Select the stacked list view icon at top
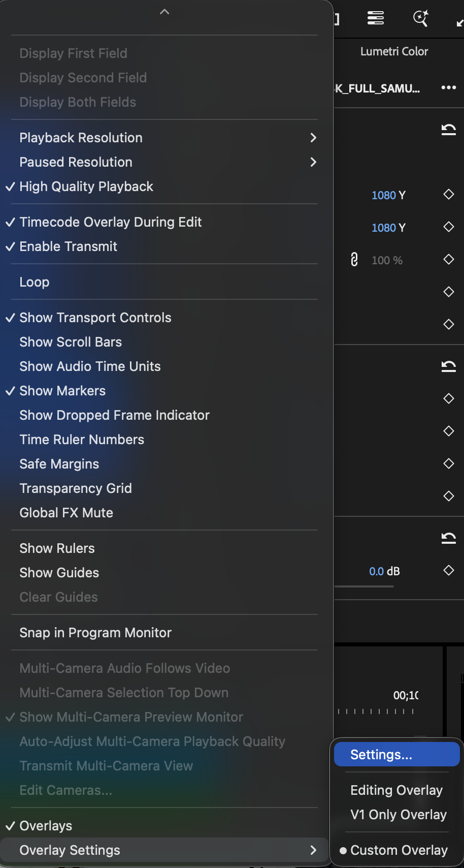The width and height of the screenshot is (464, 868). coord(375,18)
